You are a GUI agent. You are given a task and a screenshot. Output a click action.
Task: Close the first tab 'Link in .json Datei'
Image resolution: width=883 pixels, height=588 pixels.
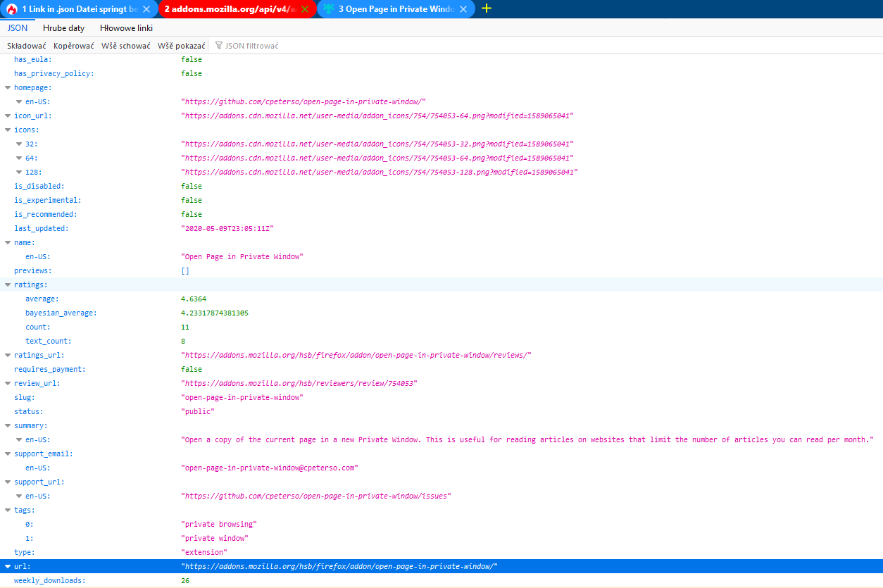point(146,9)
